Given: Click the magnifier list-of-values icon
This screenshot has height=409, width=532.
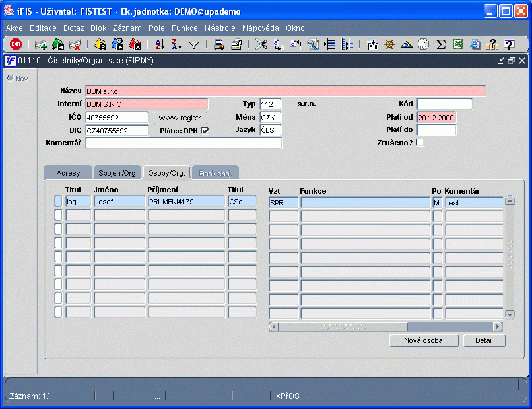Looking at the screenshot, I should click(312, 44).
